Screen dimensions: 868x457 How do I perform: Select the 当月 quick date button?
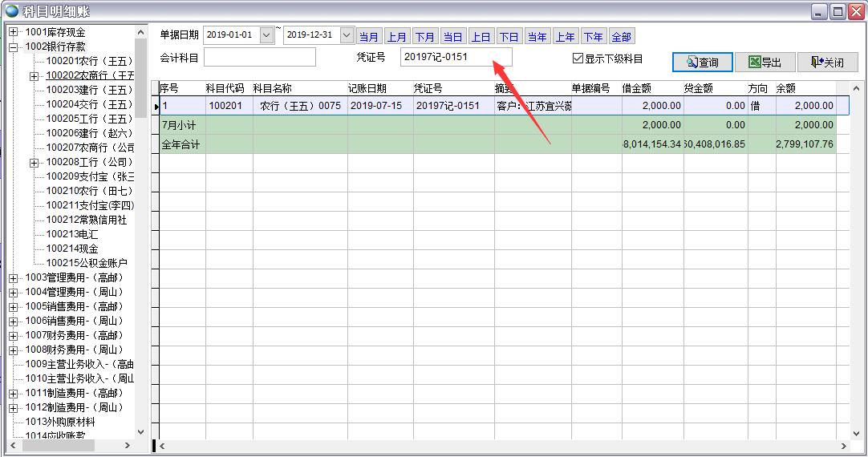click(369, 37)
